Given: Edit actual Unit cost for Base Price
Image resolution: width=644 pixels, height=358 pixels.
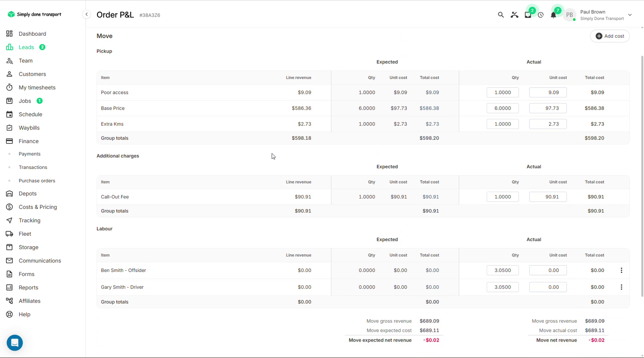Looking at the screenshot, I should 548,108.
